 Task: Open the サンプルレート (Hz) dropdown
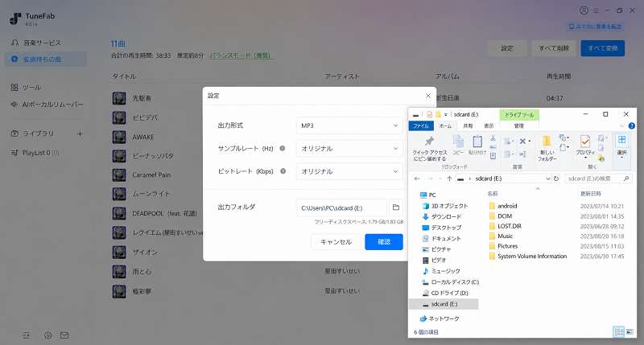pyautogui.click(x=349, y=149)
